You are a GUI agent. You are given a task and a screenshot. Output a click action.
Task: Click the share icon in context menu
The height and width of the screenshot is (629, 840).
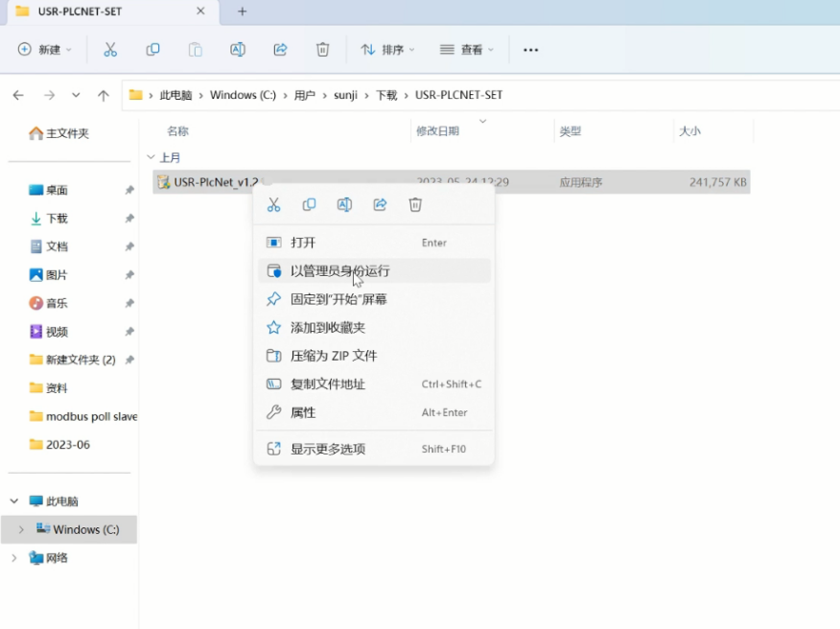380,204
